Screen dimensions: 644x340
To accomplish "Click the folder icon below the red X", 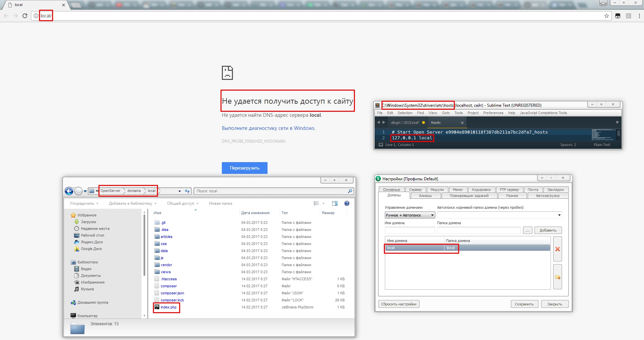I will coord(557,277).
